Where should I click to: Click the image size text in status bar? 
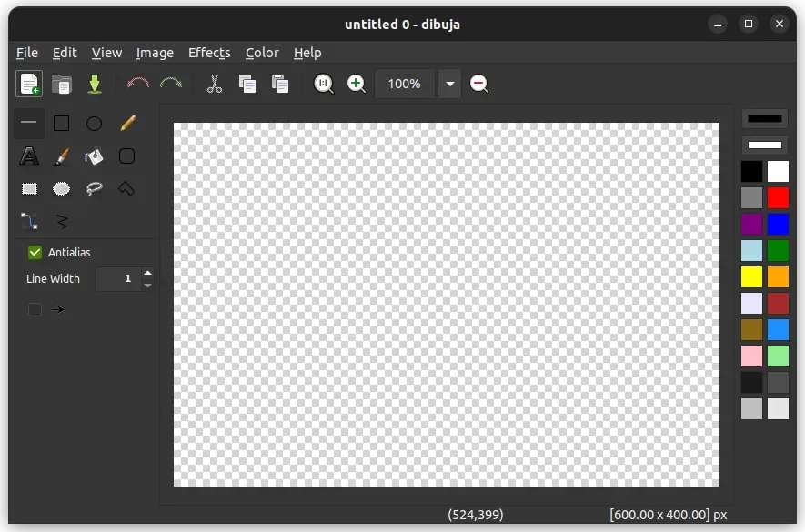click(x=669, y=515)
